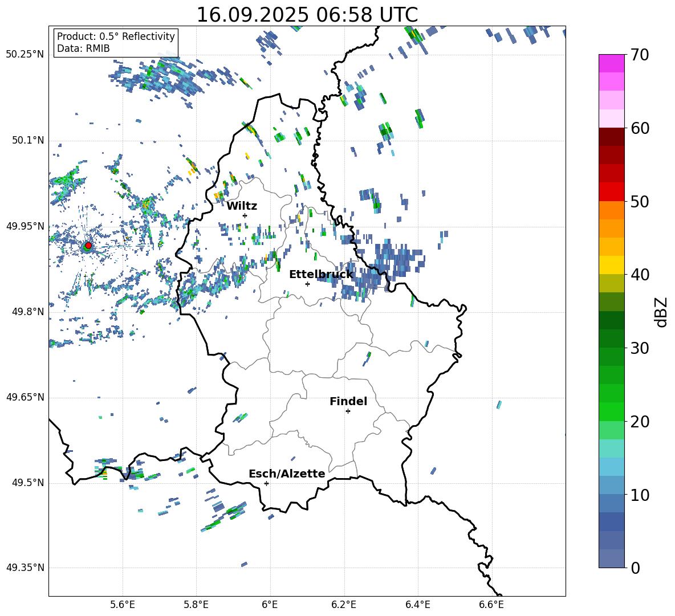
Task: Click the 49.65°N latitude label
Action: pyautogui.click(x=25, y=397)
